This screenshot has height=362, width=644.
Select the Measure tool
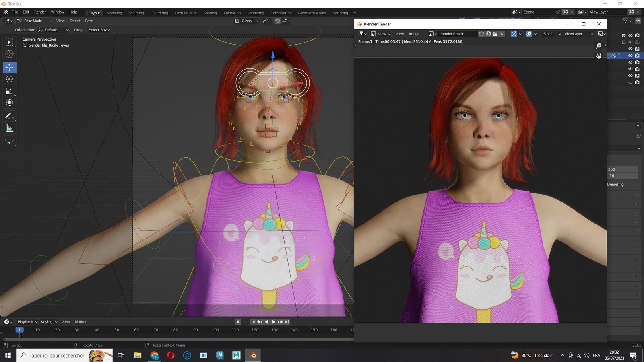10,128
